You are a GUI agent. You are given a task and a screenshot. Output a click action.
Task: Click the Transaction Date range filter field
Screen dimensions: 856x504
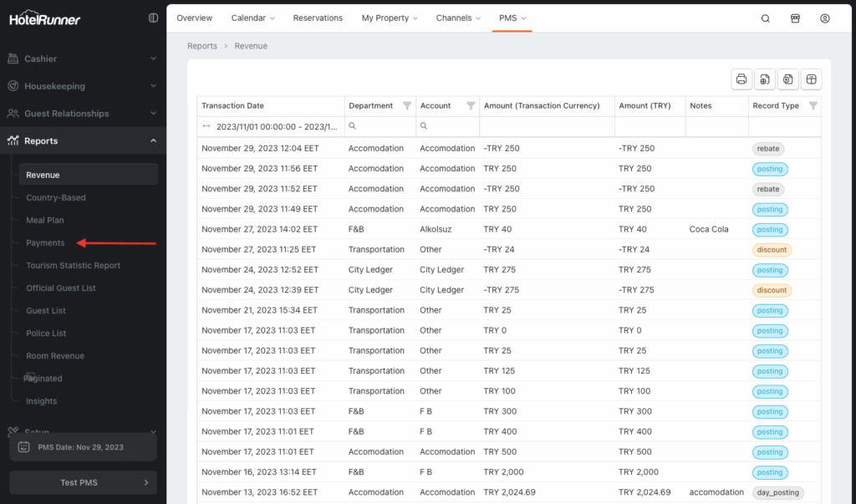coord(271,127)
